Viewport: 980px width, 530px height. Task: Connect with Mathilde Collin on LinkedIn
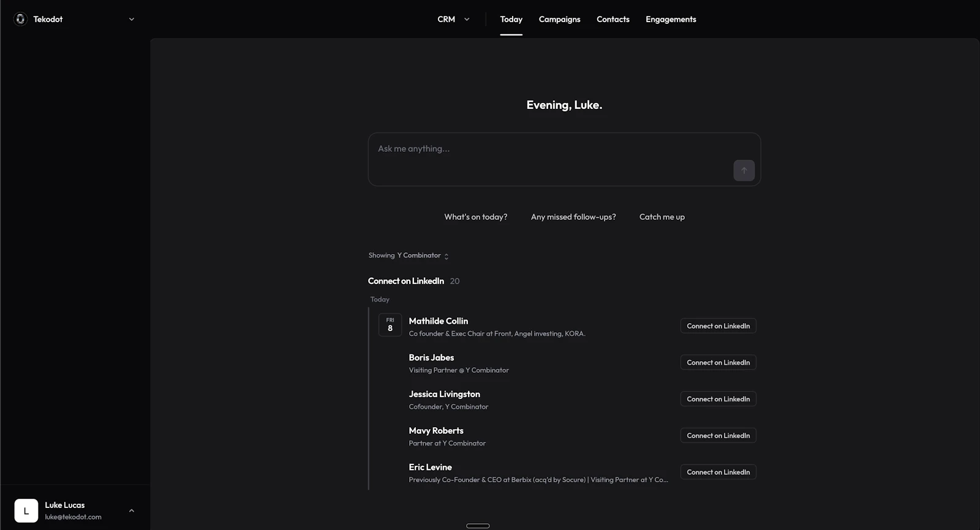(x=718, y=326)
